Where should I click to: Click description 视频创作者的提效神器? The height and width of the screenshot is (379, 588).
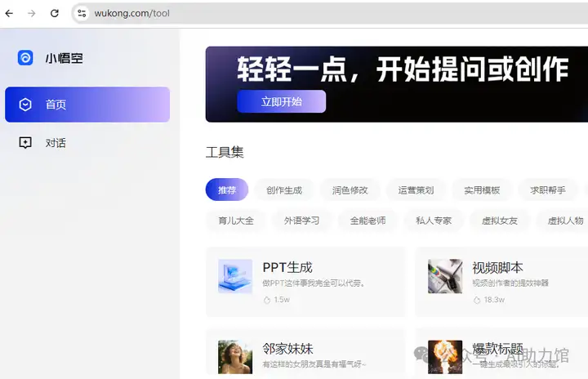click(510, 283)
